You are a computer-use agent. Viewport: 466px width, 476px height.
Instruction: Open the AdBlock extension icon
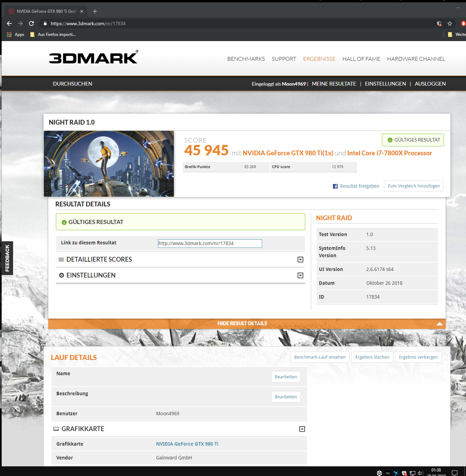pos(463,23)
